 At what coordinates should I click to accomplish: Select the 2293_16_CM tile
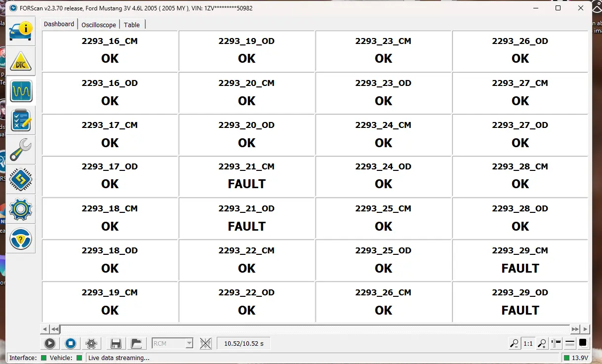click(110, 50)
